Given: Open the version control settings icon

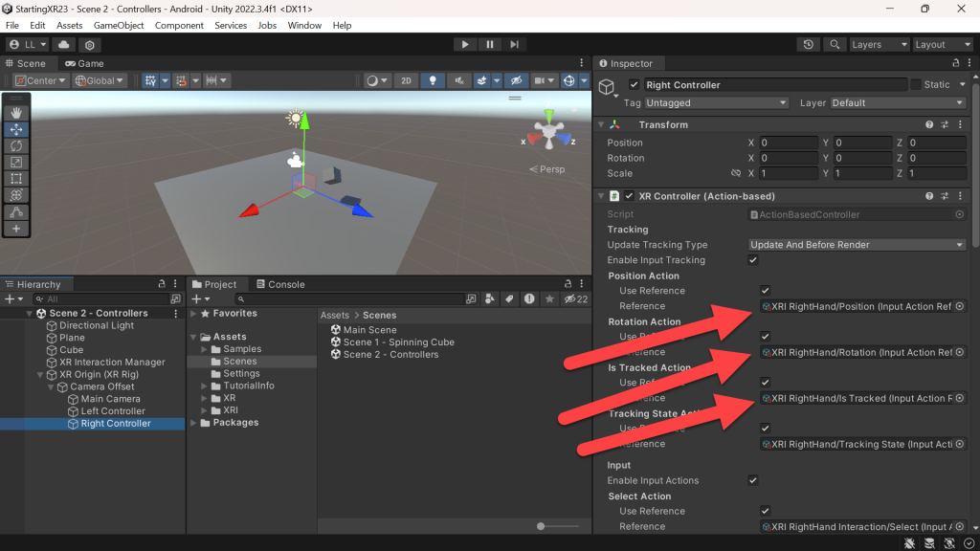Looking at the screenshot, I should click(x=90, y=45).
